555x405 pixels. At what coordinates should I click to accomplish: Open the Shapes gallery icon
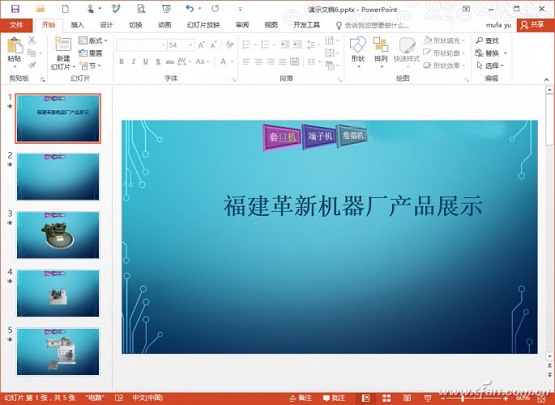coord(357,45)
